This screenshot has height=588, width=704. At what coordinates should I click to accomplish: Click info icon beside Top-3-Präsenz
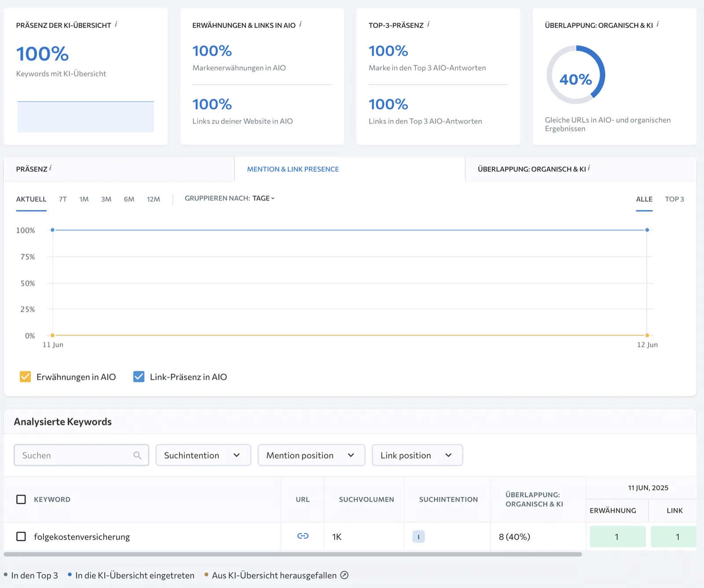pyautogui.click(x=429, y=24)
